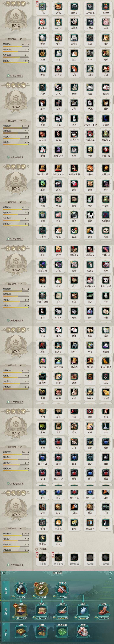This screenshot has height=644, width=114.
Task: Open the 驯养 taming skill icon
Action: [41, 632]
